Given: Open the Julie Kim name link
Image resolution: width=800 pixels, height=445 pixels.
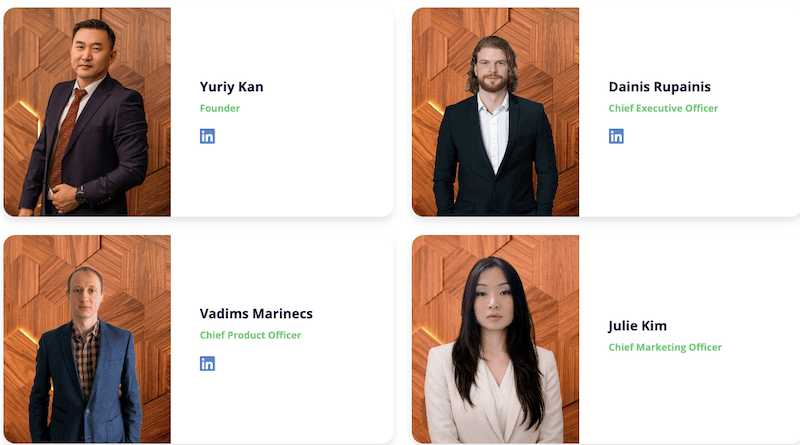Looking at the screenshot, I should 637,326.
